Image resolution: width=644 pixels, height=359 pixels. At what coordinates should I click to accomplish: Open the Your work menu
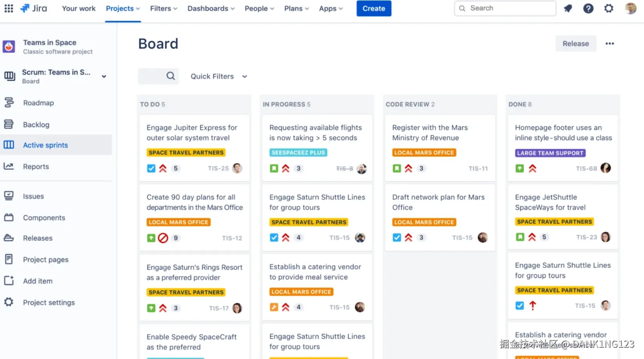coord(78,8)
